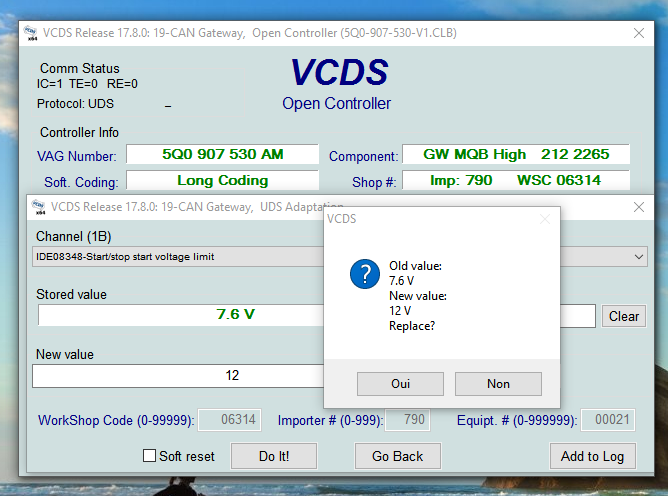This screenshot has height=496, width=668.
Task: Close the 19-CAN Gateway Open Controller window
Action: pyautogui.click(x=639, y=34)
